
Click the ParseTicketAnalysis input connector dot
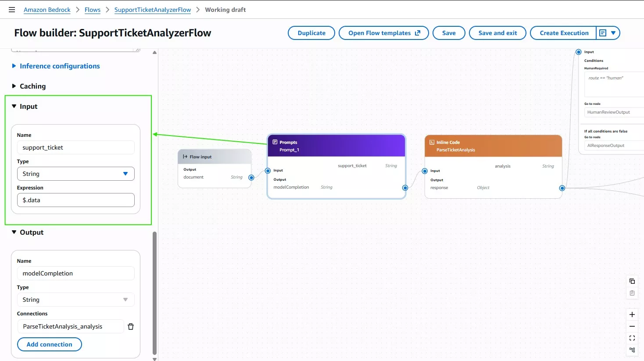click(x=425, y=171)
